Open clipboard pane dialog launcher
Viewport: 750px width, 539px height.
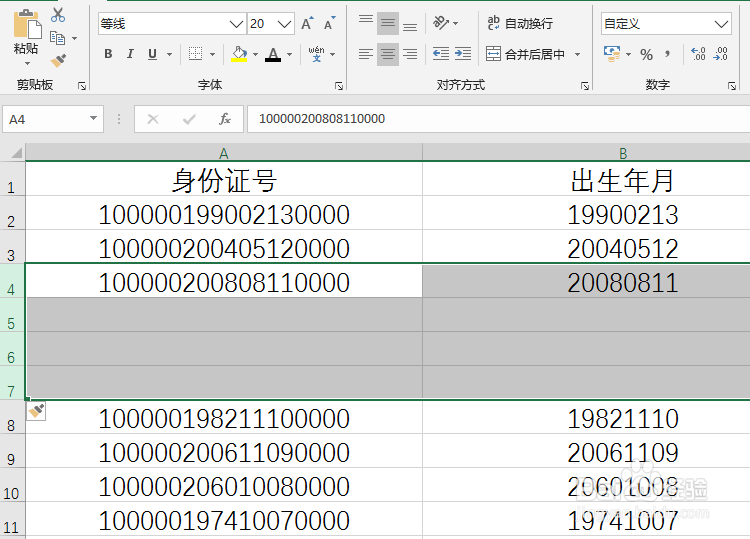[82, 86]
